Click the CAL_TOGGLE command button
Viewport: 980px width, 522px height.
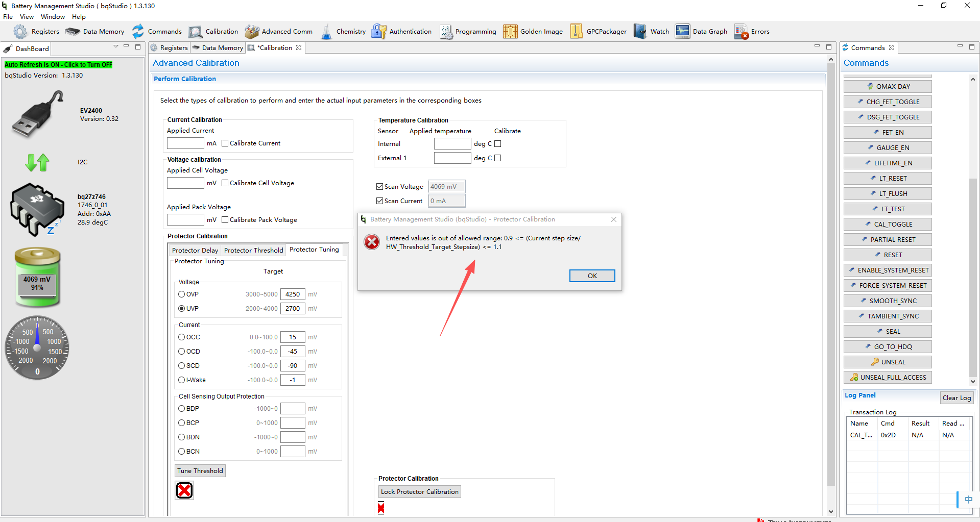888,225
